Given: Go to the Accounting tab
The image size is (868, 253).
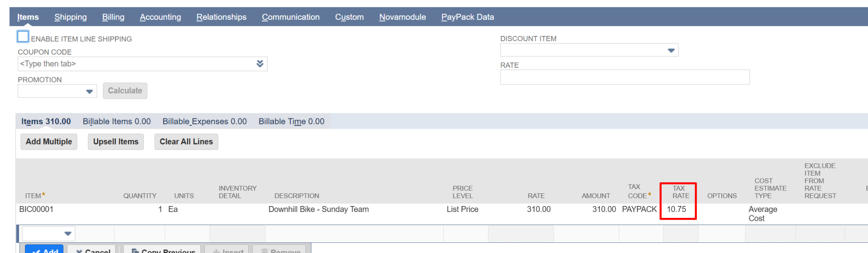Looking at the screenshot, I should click(160, 17).
